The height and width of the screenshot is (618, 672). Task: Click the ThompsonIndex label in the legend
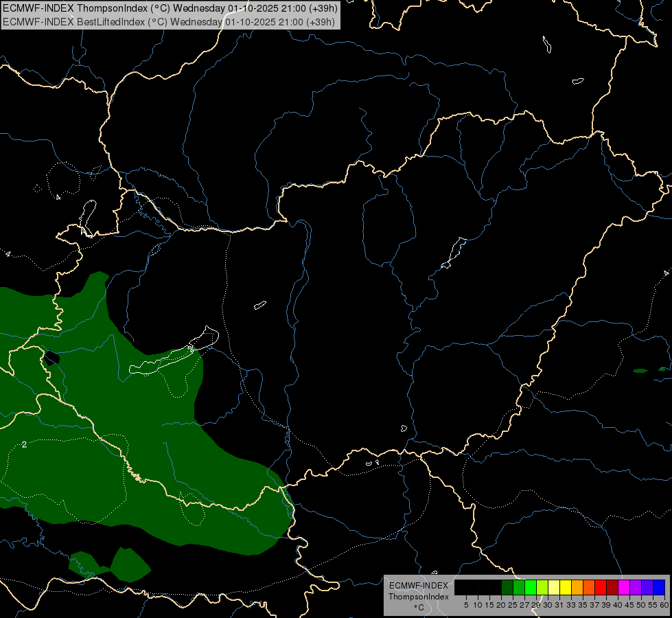(418, 597)
